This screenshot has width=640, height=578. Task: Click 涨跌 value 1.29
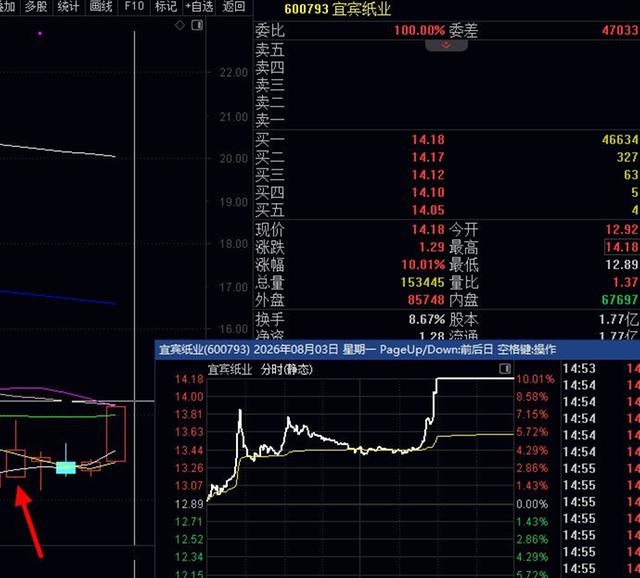[431, 247]
